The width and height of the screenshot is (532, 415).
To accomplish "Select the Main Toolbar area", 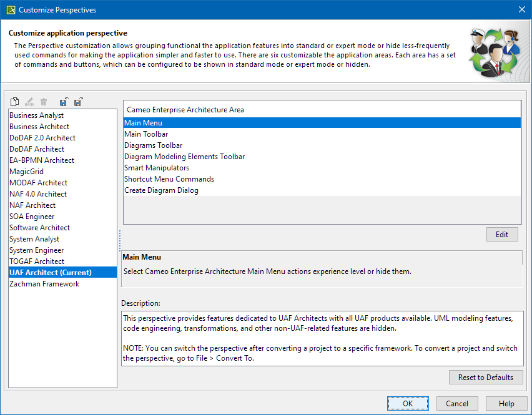I will pyautogui.click(x=146, y=134).
